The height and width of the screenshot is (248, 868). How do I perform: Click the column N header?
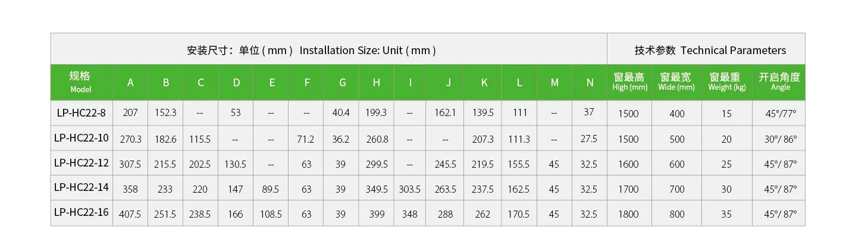click(x=590, y=82)
